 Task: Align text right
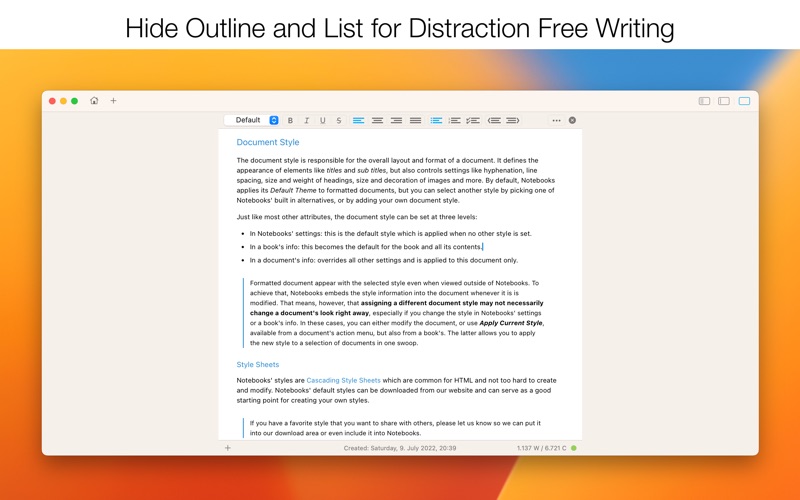pyautogui.click(x=396, y=120)
